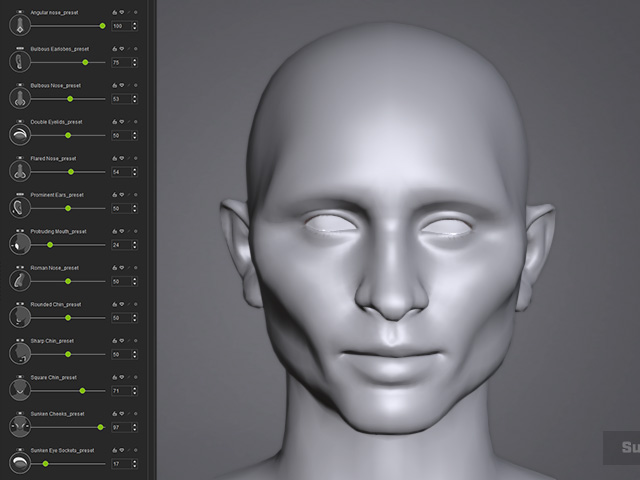Click the round dot icon beside Sharp Chin_preset

136,341
